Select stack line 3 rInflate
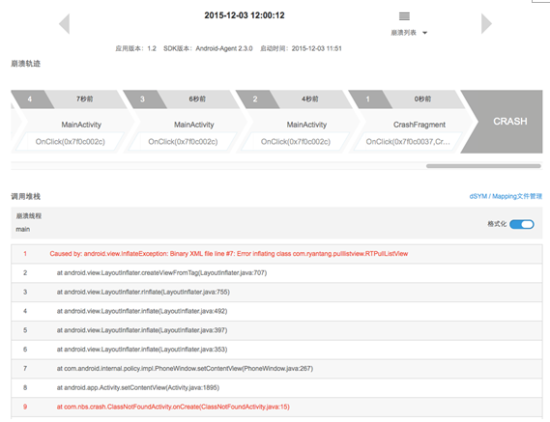Image resolution: width=550 pixels, height=422 pixels. pos(277,292)
